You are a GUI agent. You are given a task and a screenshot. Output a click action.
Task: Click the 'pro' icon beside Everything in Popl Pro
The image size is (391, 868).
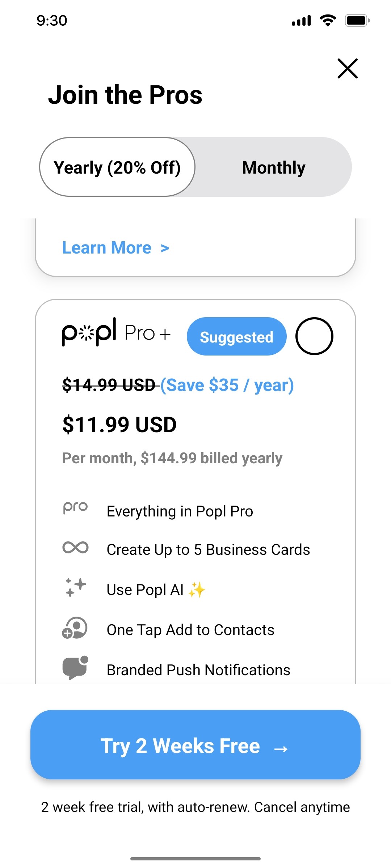pos(75,507)
